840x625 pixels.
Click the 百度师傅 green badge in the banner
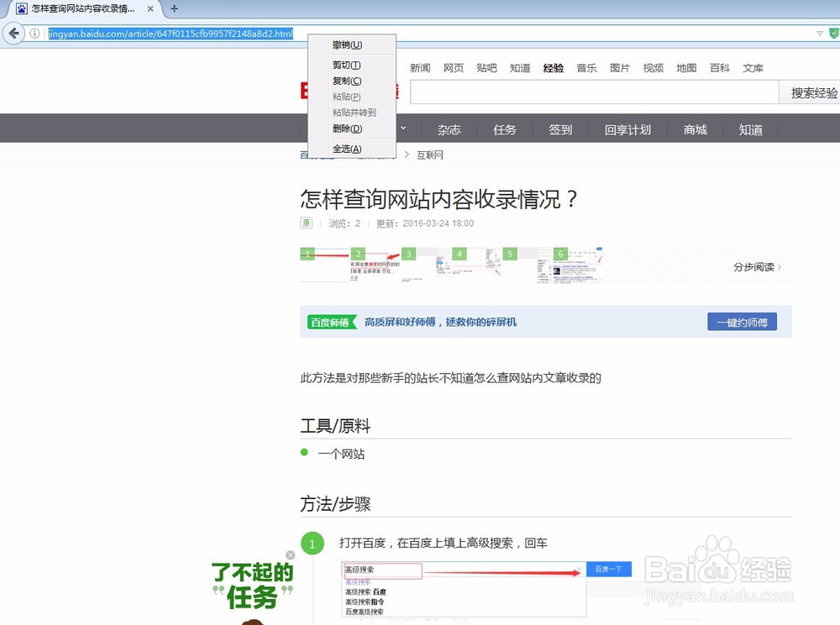[331, 323]
